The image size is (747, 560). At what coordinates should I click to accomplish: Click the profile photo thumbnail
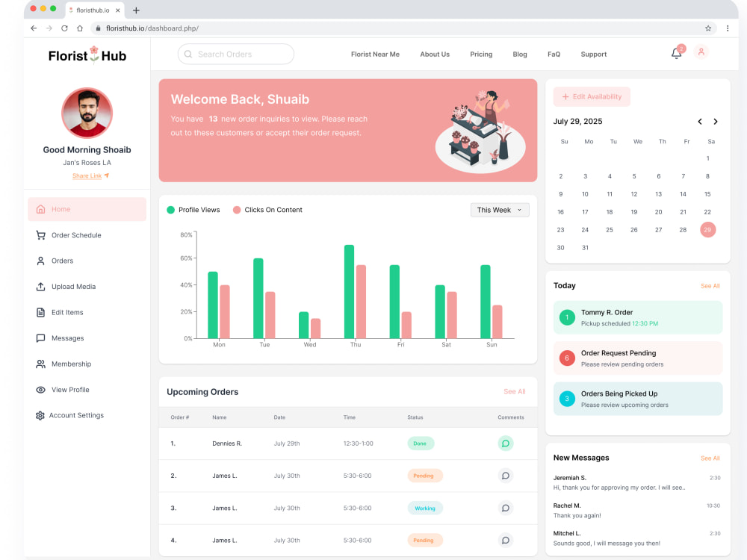coord(87,113)
